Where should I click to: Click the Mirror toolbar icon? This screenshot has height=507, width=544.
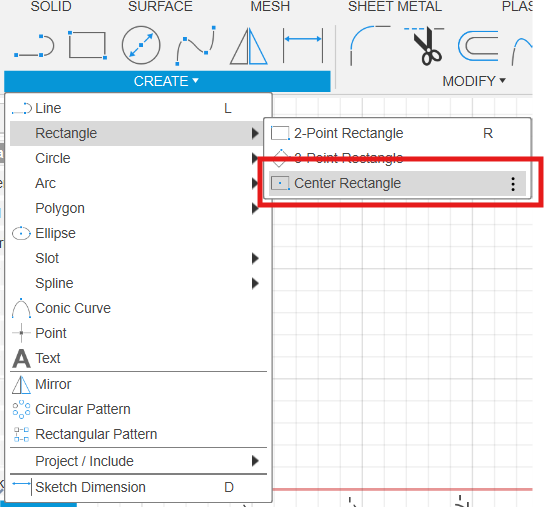(248, 46)
